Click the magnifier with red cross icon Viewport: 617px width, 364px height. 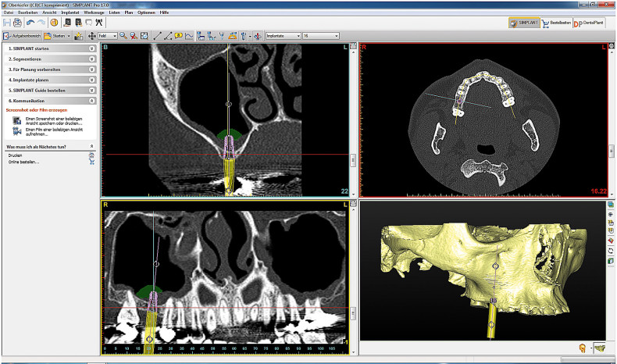click(134, 36)
